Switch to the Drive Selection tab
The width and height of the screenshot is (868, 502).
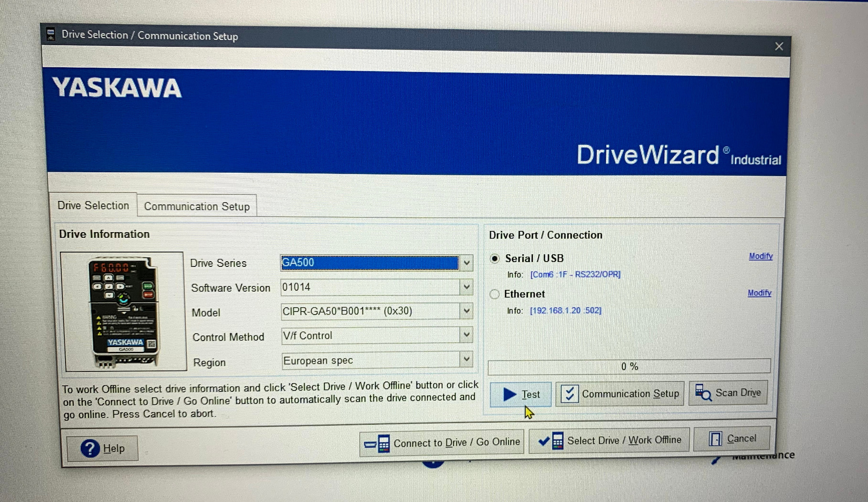[x=93, y=205]
